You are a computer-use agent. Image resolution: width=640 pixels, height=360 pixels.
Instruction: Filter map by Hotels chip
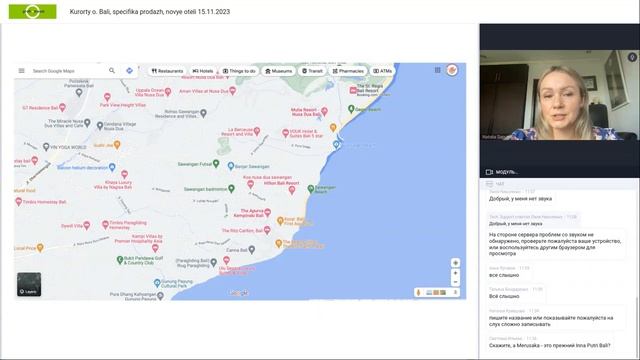[203, 71]
